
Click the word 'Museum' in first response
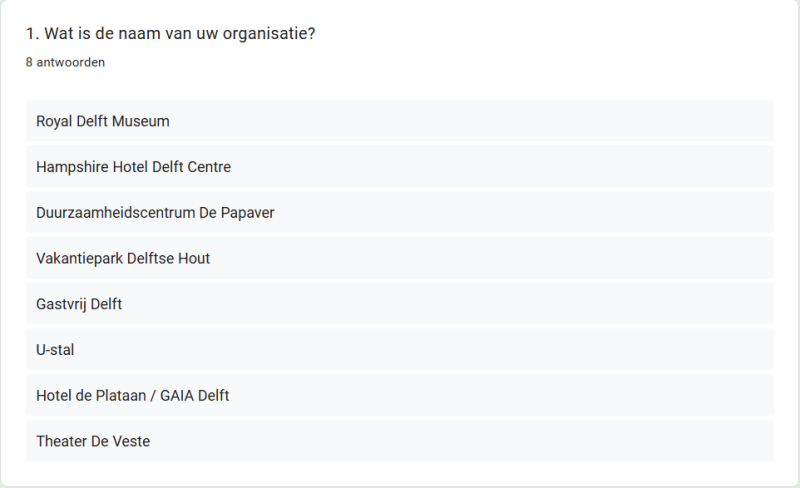click(140, 121)
